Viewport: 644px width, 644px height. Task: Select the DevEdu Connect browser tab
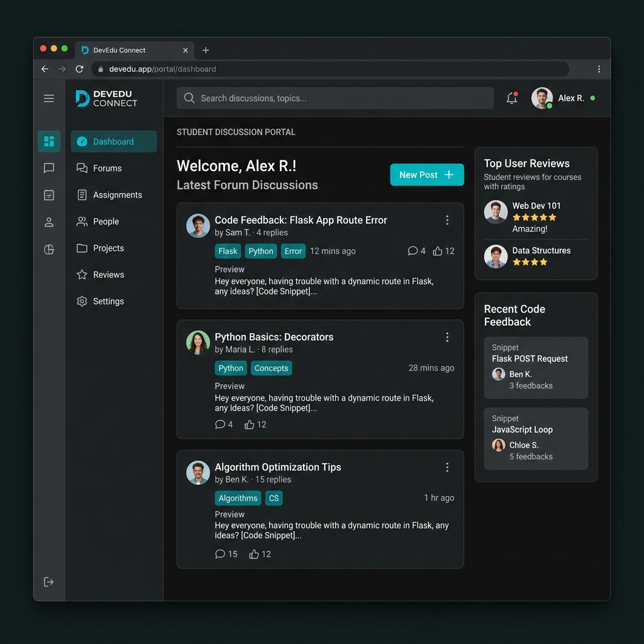click(134, 50)
